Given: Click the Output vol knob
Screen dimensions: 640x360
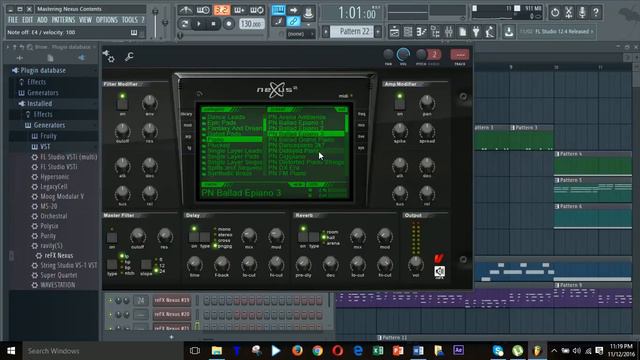Looking at the screenshot, I should coord(416,264).
